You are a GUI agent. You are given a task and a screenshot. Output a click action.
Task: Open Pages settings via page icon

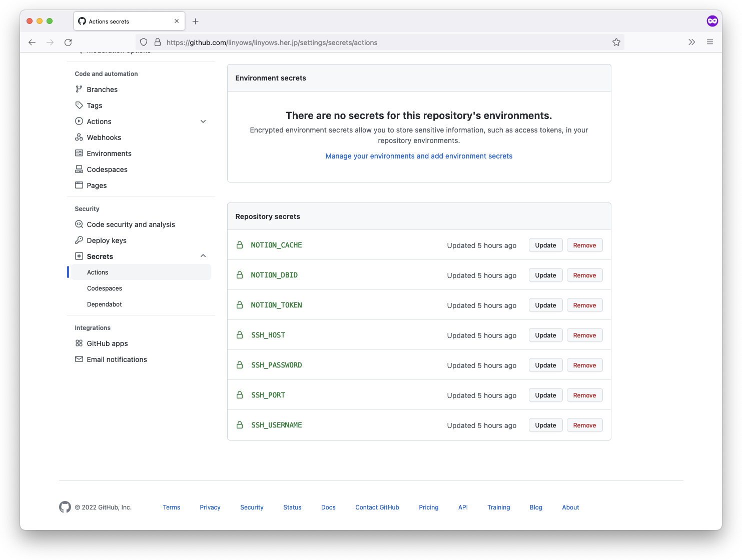pos(79,185)
